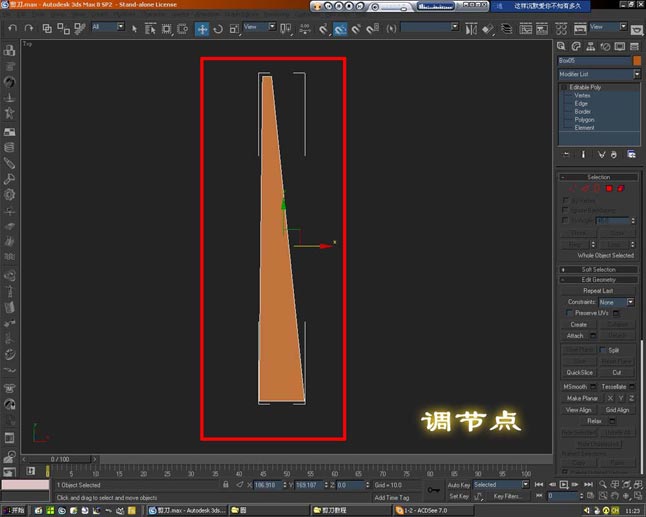Click the red Polygon selection icon
The image size is (646, 517).
(609, 188)
